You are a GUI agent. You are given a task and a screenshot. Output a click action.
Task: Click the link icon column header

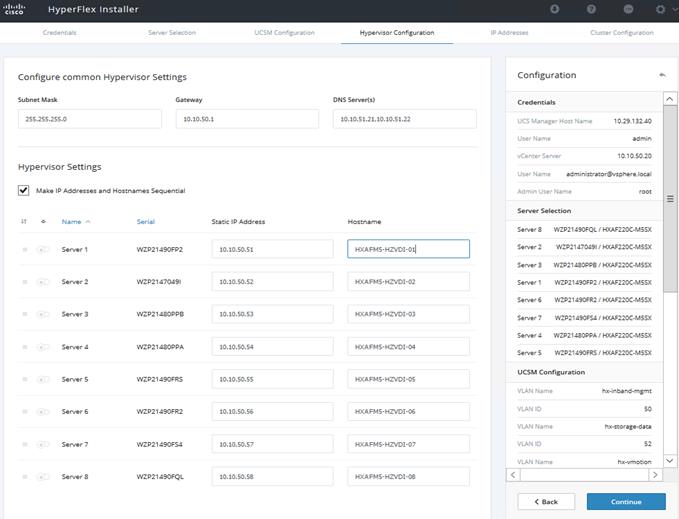pyautogui.click(x=43, y=222)
